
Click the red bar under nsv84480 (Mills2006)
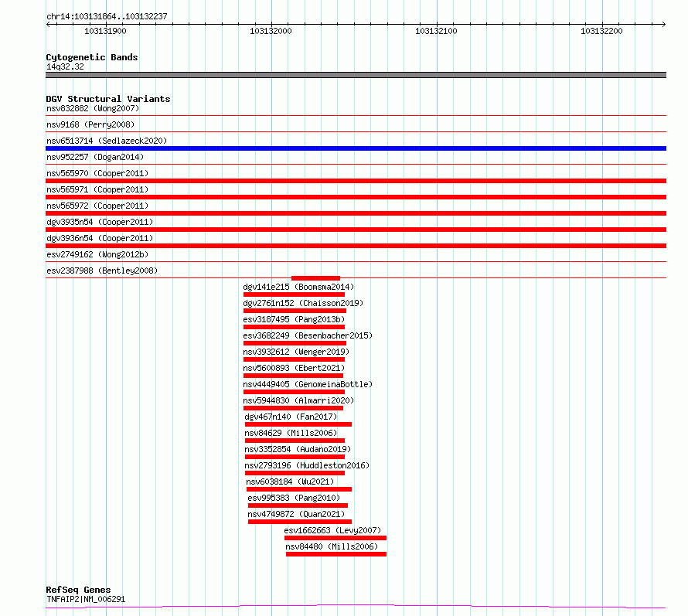[x=336, y=554]
